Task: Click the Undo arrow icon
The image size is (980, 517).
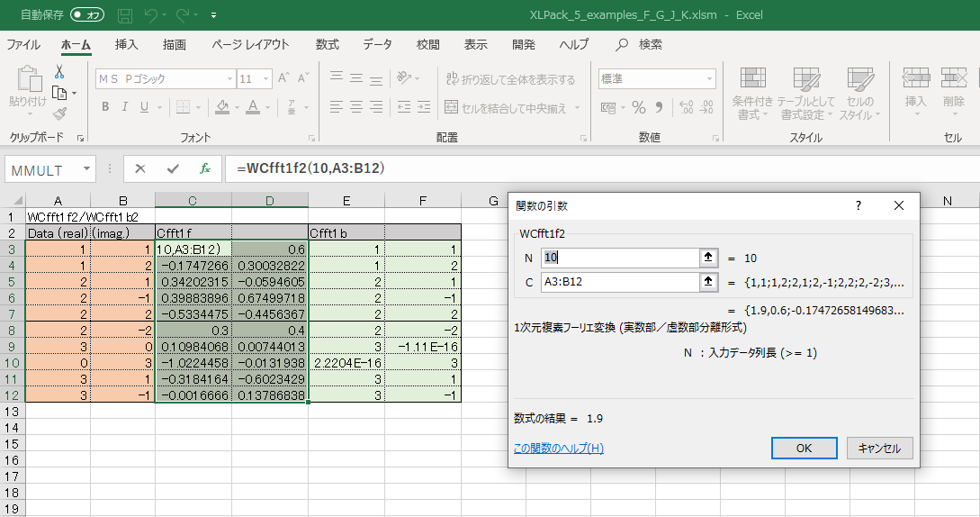Action: pos(150,15)
